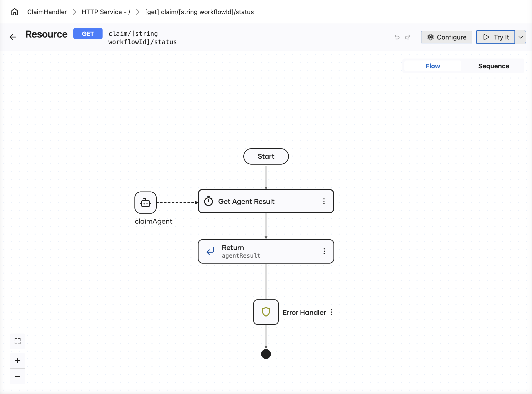Click the end node black circle
Screen dimensions: 532x394
click(x=266, y=354)
